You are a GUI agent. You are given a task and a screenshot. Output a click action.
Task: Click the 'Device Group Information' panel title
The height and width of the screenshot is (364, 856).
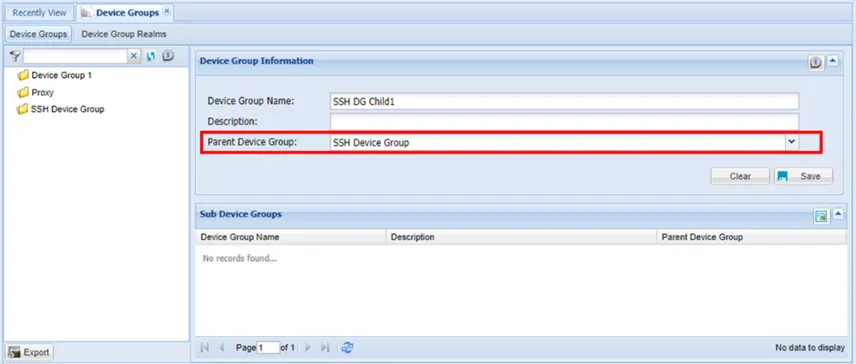257,61
